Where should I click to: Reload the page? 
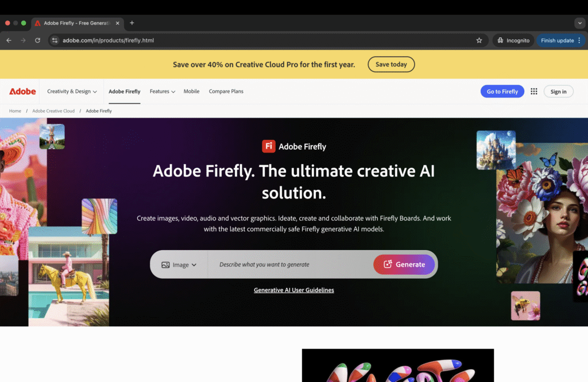pos(37,41)
